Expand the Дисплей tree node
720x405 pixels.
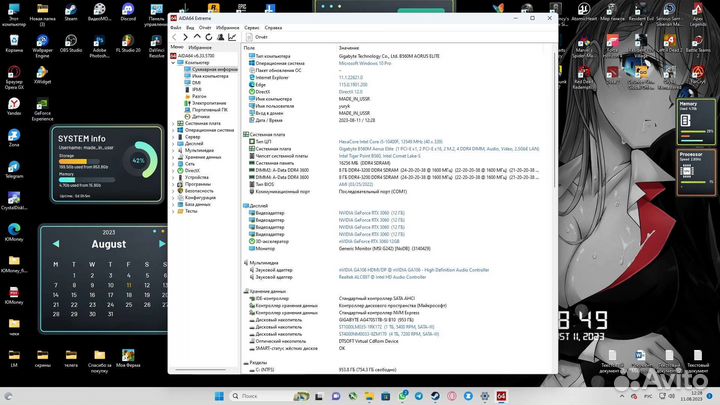173,144
